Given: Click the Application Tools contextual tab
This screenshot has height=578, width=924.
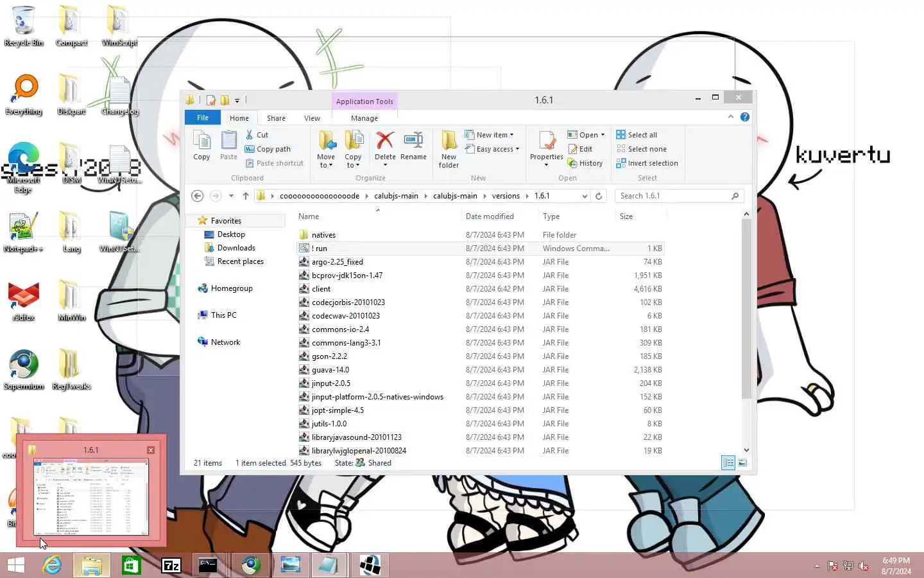Looking at the screenshot, I should point(364,101).
